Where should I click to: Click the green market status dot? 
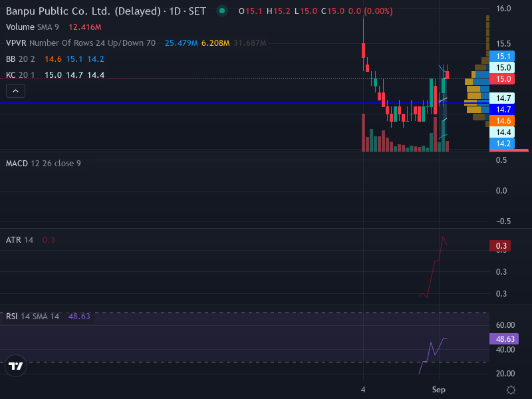tap(222, 11)
